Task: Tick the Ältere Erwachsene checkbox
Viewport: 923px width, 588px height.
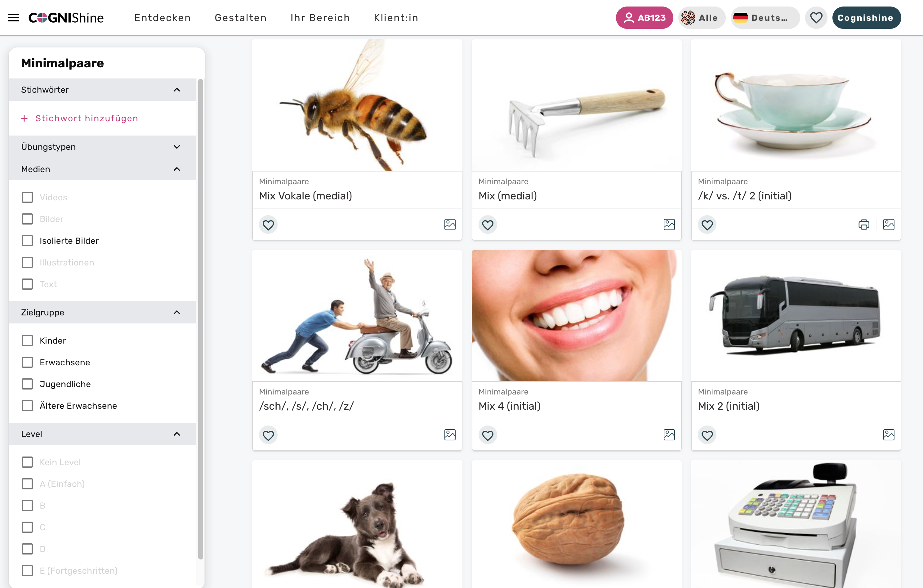Action: (x=27, y=406)
